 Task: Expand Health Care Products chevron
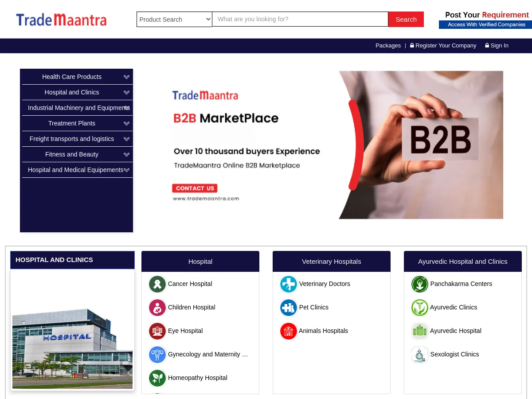tap(127, 77)
